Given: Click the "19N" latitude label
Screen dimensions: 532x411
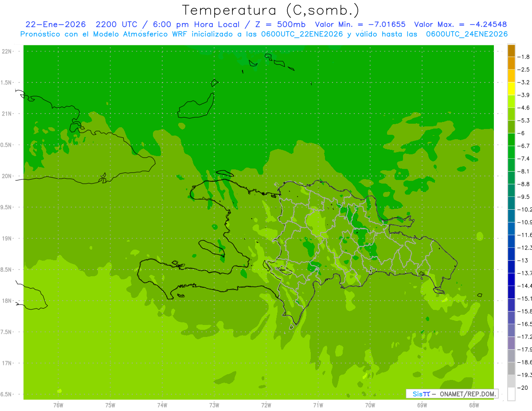Looking at the screenshot, I should point(7,239).
